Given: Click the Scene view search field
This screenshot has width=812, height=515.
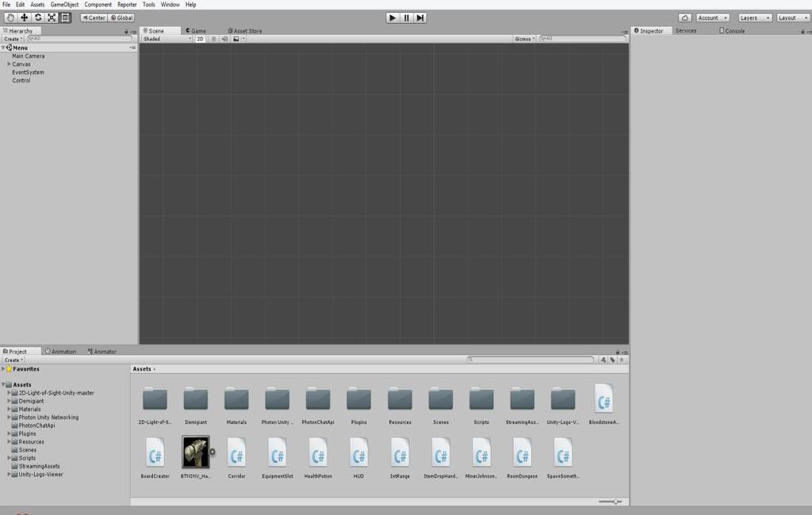Looking at the screenshot, I should [x=582, y=39].
